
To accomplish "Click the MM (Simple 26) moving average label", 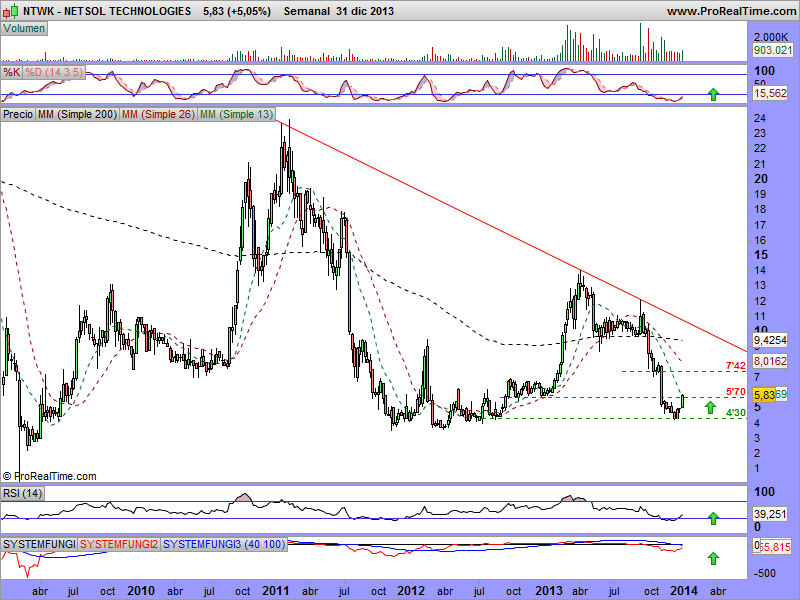I will tap(158, 114).
